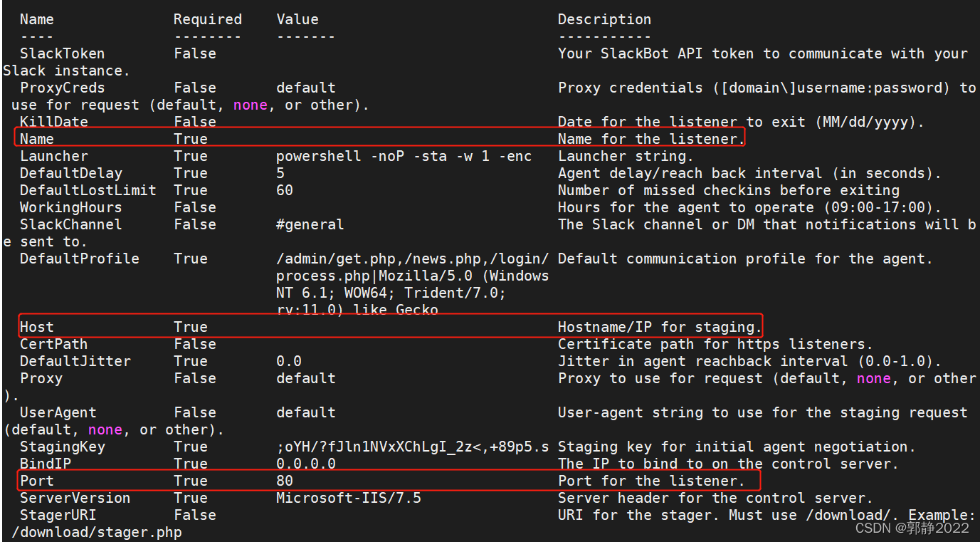The height and width of the screenshot is (542, 980).
Task: Select the SlackToken option name
Action: pyautogui.click(x=62, y=53)
